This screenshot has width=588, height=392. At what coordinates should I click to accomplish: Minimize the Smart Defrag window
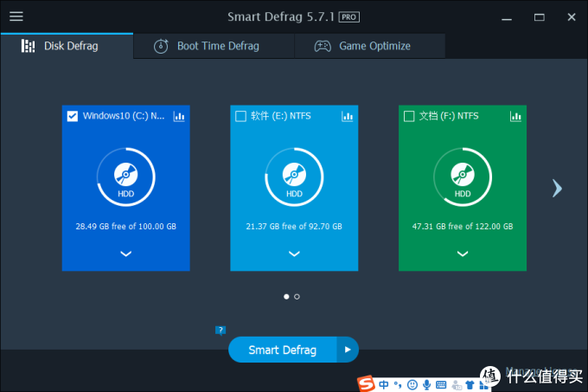507,17
